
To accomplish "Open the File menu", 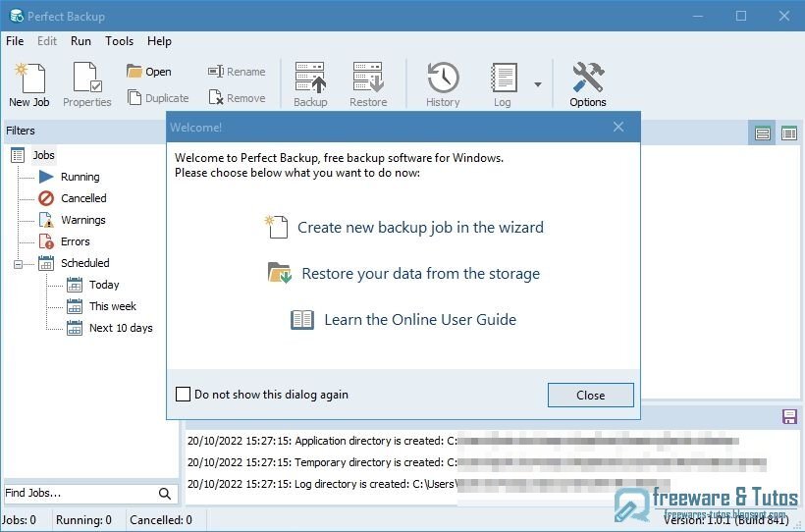I will (x=15, y=41).
